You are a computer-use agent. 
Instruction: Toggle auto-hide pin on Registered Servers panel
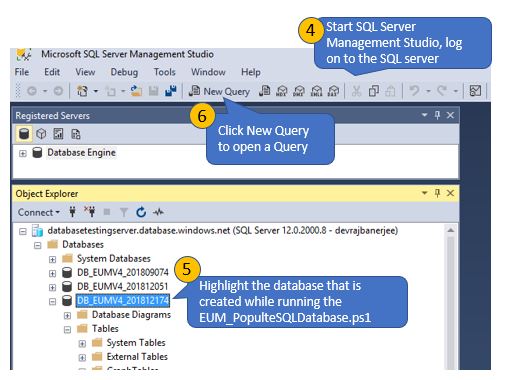(x=437, y=115)
